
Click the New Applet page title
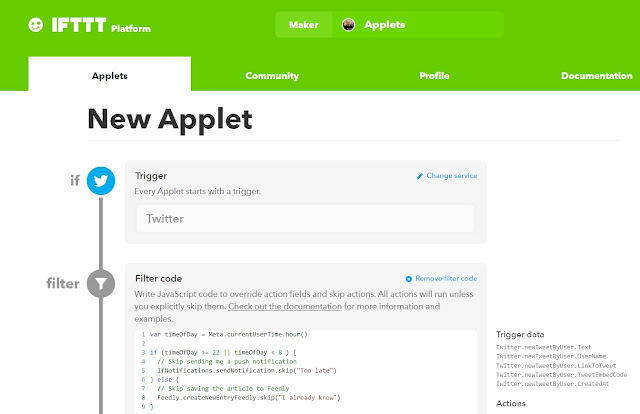[x=170, y=119]
